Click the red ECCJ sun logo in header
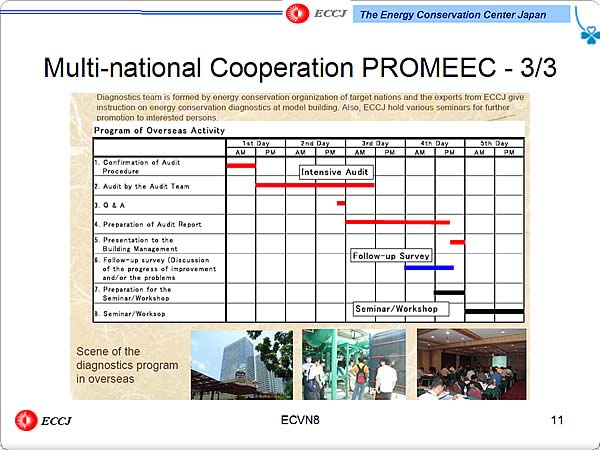This screenshot has width=600, height=450. 297,13
